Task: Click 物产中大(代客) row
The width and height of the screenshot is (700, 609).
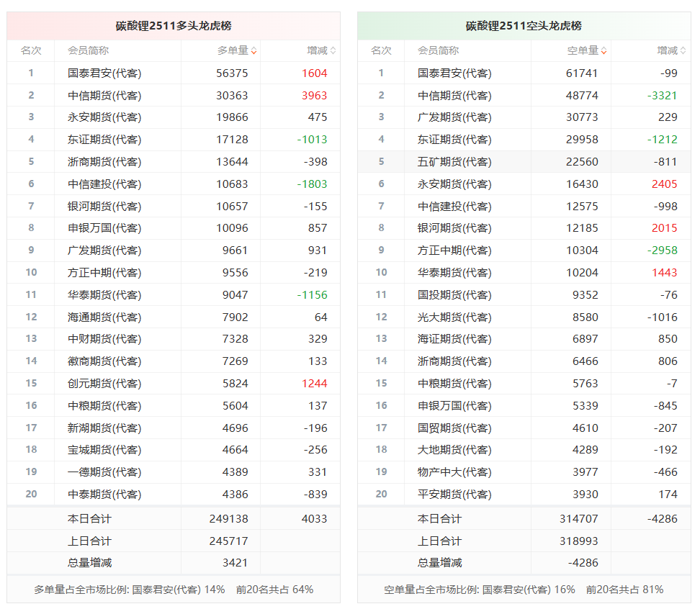Action: tap(524, 472)
